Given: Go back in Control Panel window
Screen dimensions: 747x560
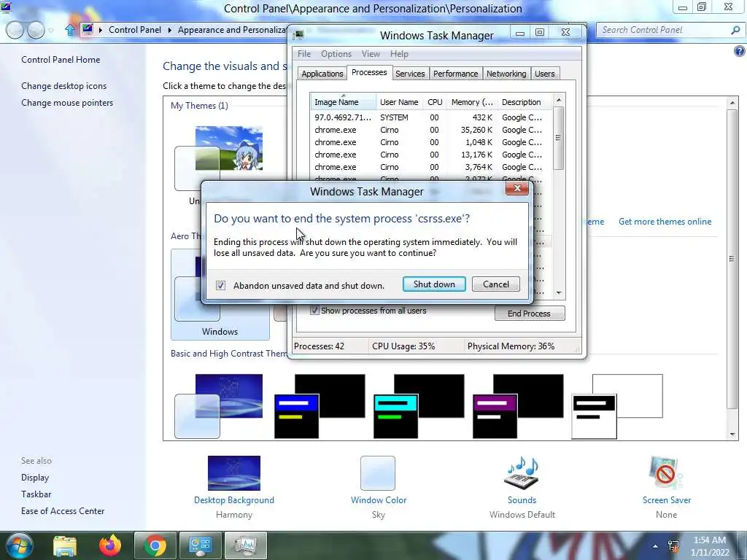Looking at the screenshot, I should pos(15,30).
